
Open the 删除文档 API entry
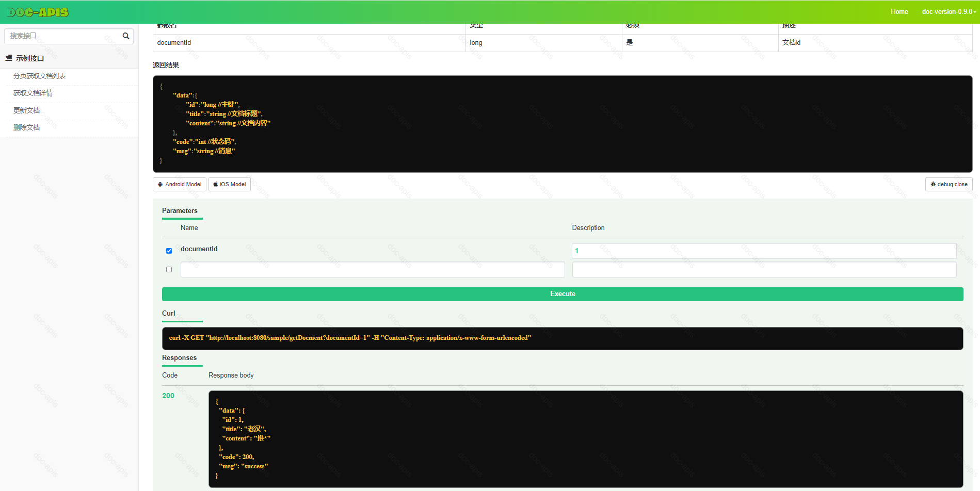tap(27, 127)
